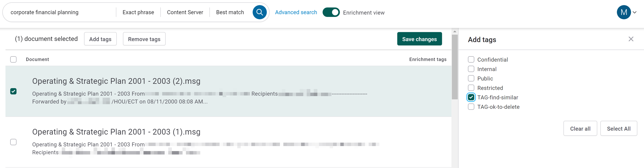Click the magnifier search icon
The image size is (644, 168).
(x=259, y=12)
